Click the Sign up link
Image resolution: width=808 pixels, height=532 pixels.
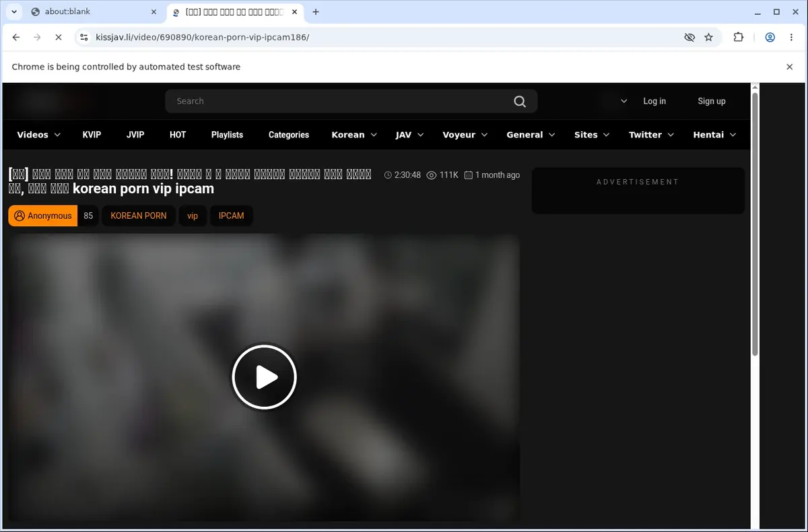[712, 101]
